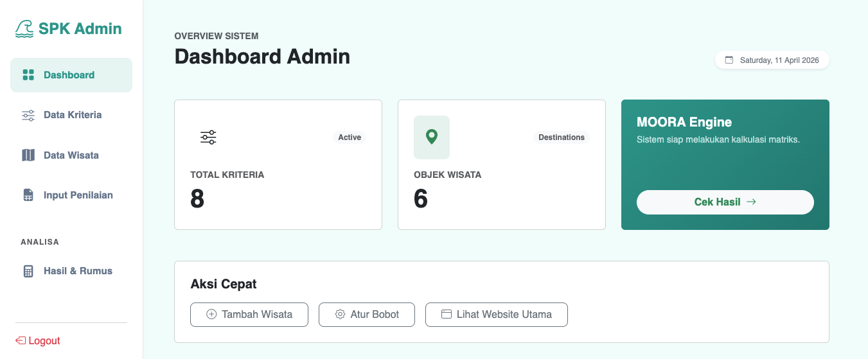The height and width of the screenshot is (359, 868).
Task: Click the Data Kriteria sliders icon
Action: [x=28, y=116]
